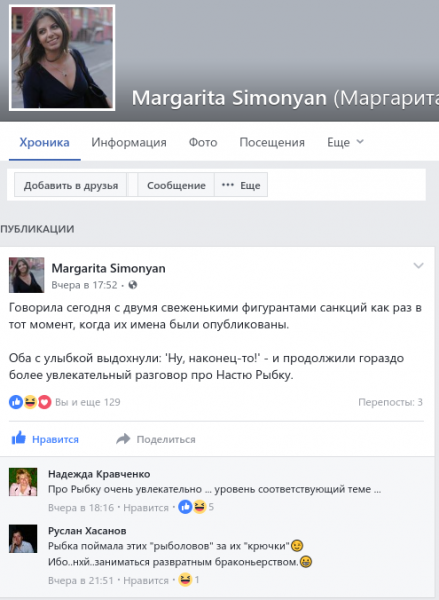Click the Добавить в друзья button

(70, 185)
